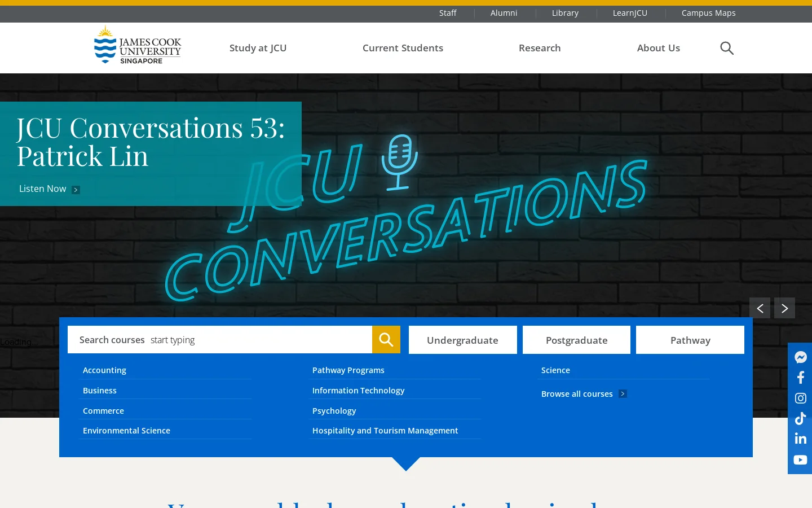Focus the Search courses input field
This screenshot has width=812, height=508.
[x=220, y=339]
